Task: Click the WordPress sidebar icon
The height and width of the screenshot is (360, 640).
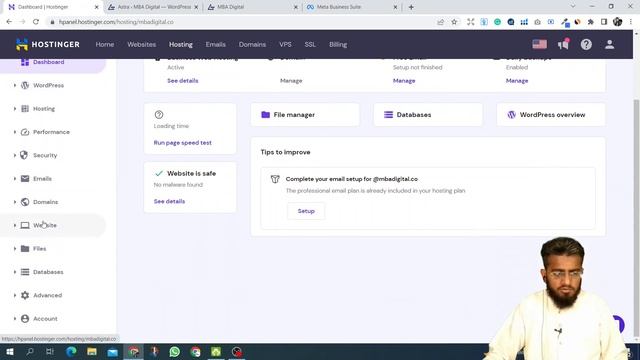Action: click(x=25, y=85)
